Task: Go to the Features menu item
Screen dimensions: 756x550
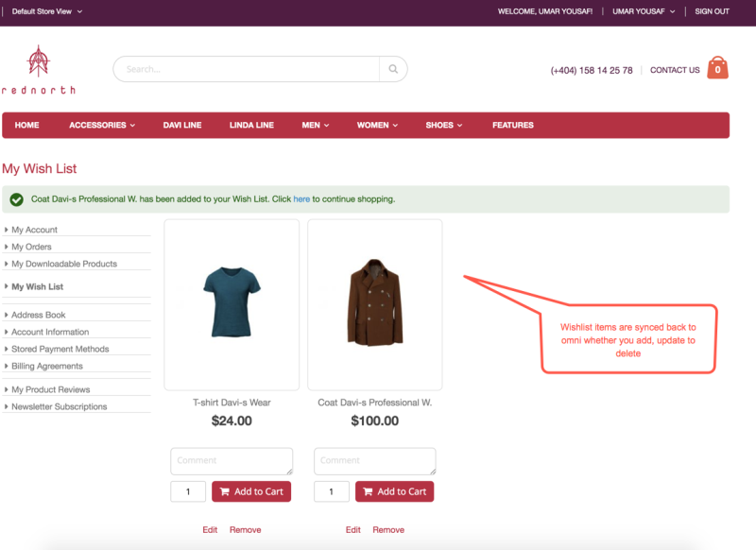Action: pyautogui.click(x=513, y=126)
